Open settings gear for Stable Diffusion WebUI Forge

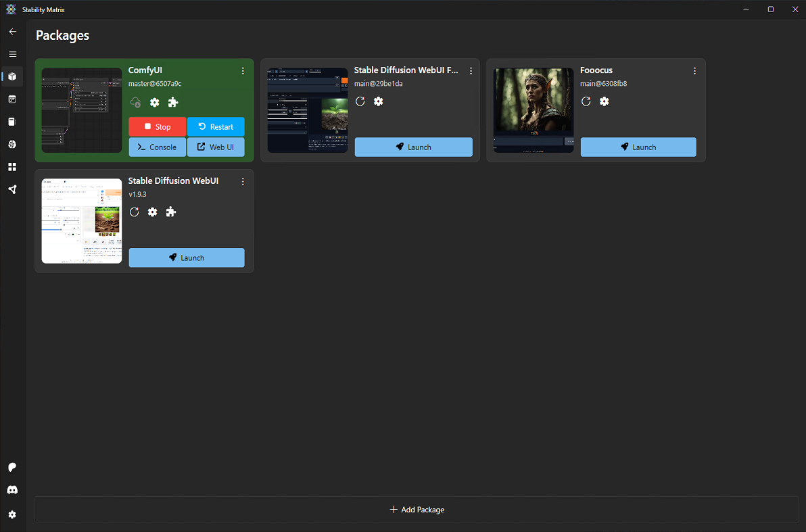(x=379, y=101)
